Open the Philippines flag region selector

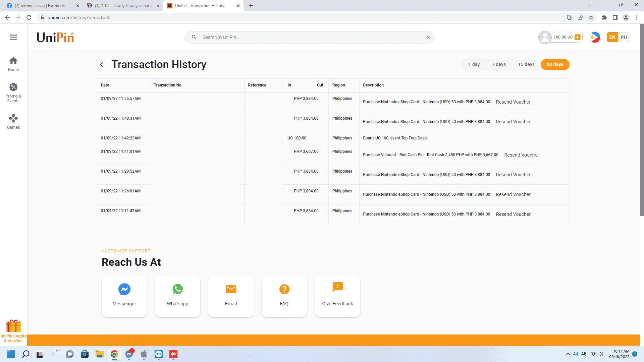(x=595, y=37)
